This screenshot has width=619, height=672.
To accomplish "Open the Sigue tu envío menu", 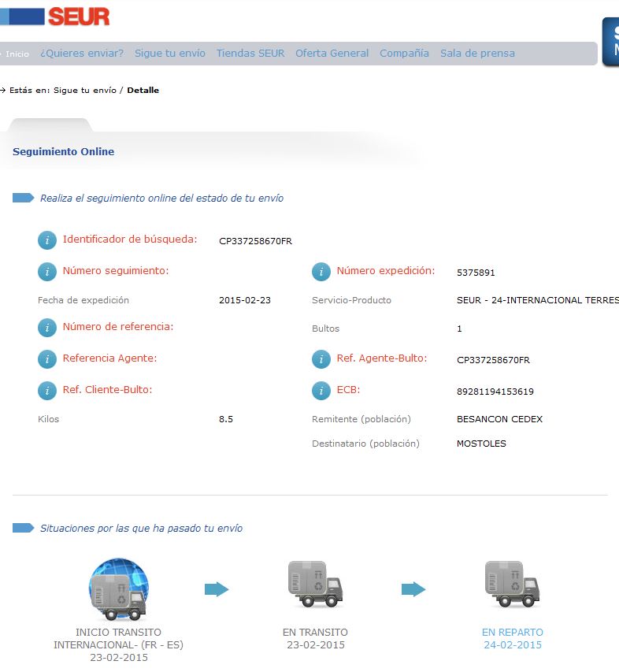I will pos(170,53).
